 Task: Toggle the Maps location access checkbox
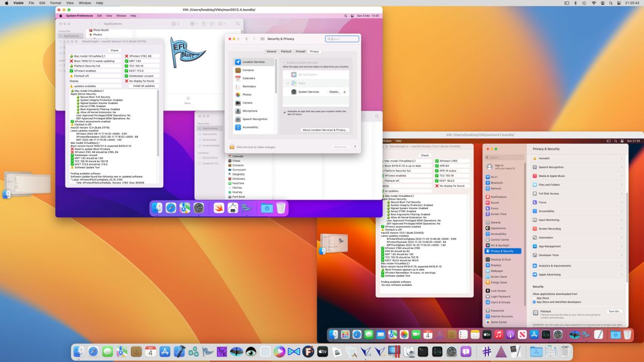click(289, 83)
